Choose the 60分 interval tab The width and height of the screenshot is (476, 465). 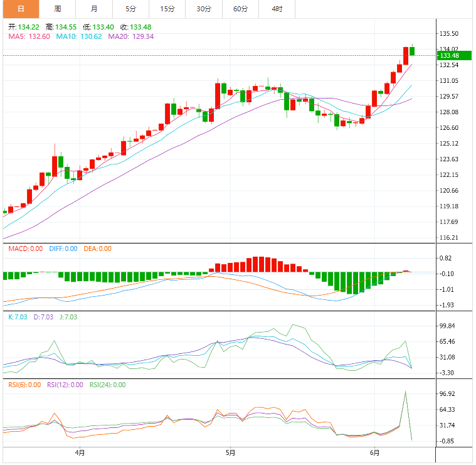tap(240, 9)
